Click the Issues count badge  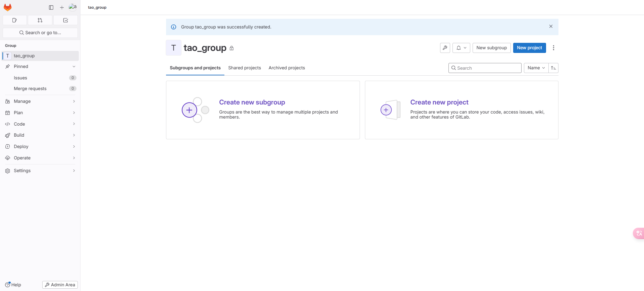73,78
